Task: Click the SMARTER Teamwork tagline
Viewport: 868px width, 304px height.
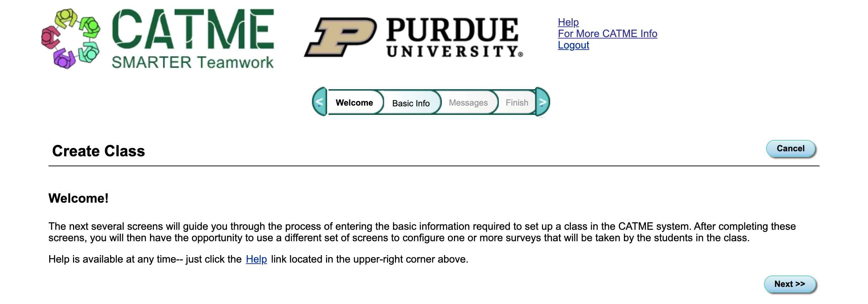Action: coord(192,62)
